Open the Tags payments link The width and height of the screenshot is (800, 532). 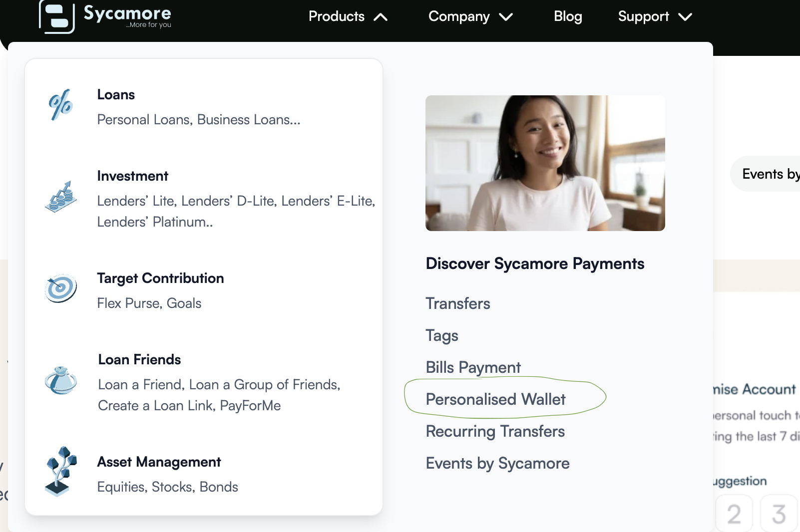pyautogui.click(x=442, y=335)
